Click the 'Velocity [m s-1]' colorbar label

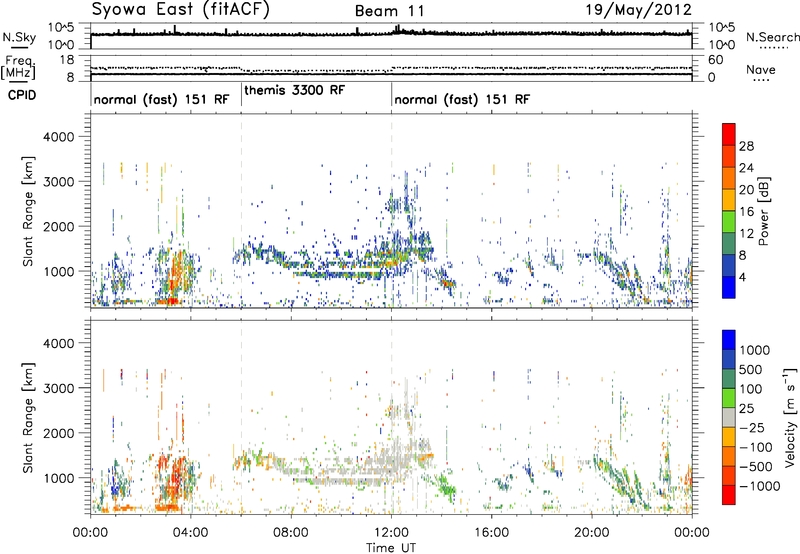[790, 416]
